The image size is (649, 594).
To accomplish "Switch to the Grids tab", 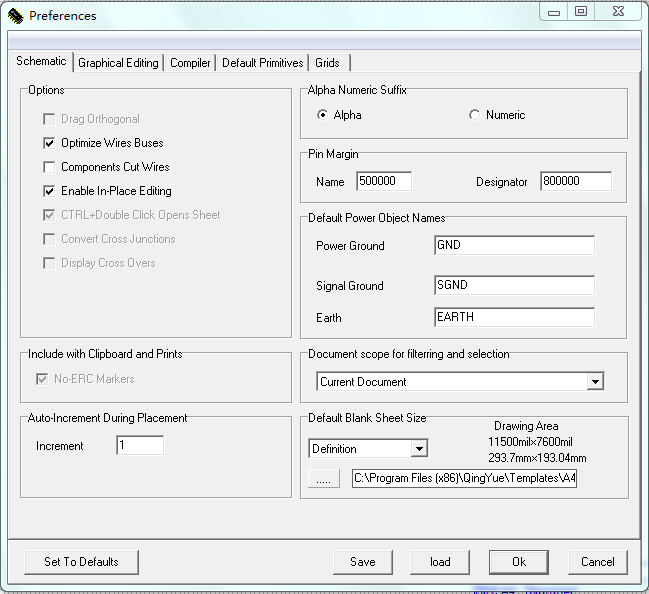I will [328, 63].
